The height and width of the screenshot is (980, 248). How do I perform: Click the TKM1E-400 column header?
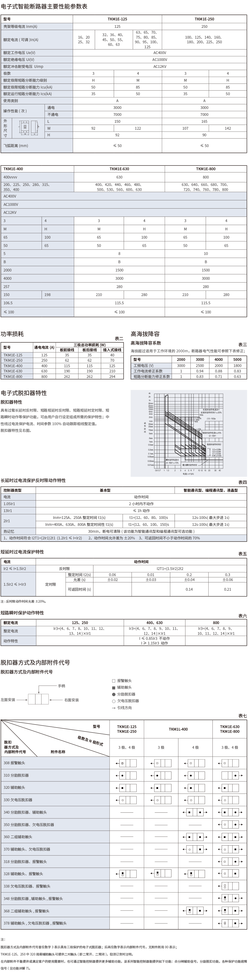tap(13, 169)
